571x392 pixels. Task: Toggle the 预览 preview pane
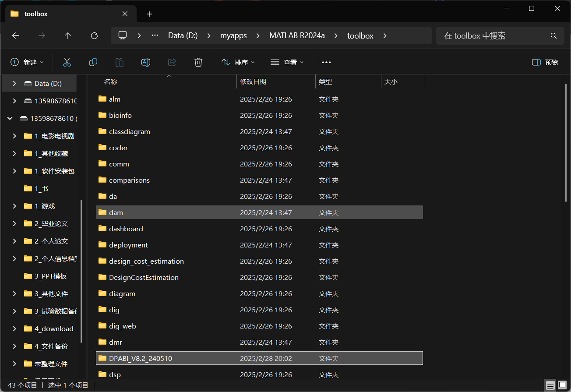[545, 62]
